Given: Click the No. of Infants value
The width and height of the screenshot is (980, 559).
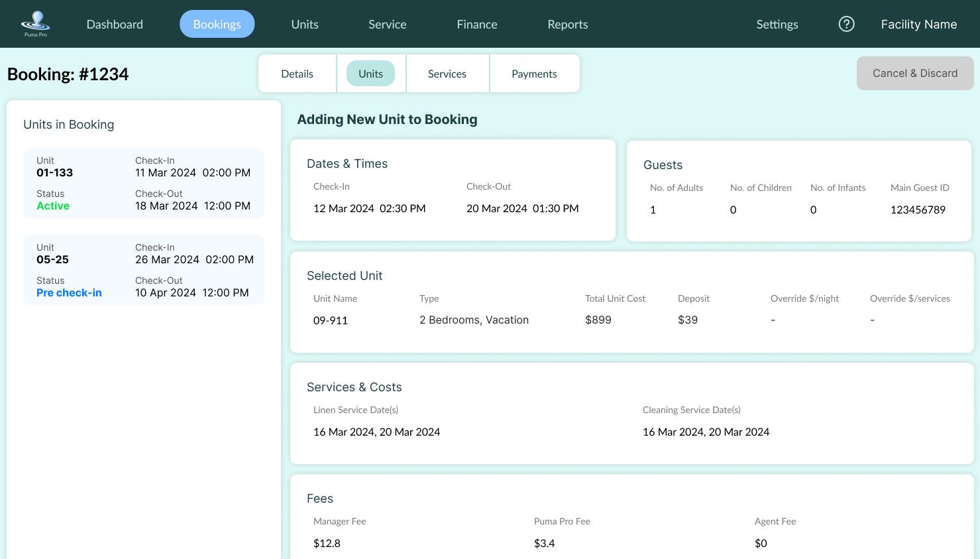Looking at the screenshot, I should [814, 210].
